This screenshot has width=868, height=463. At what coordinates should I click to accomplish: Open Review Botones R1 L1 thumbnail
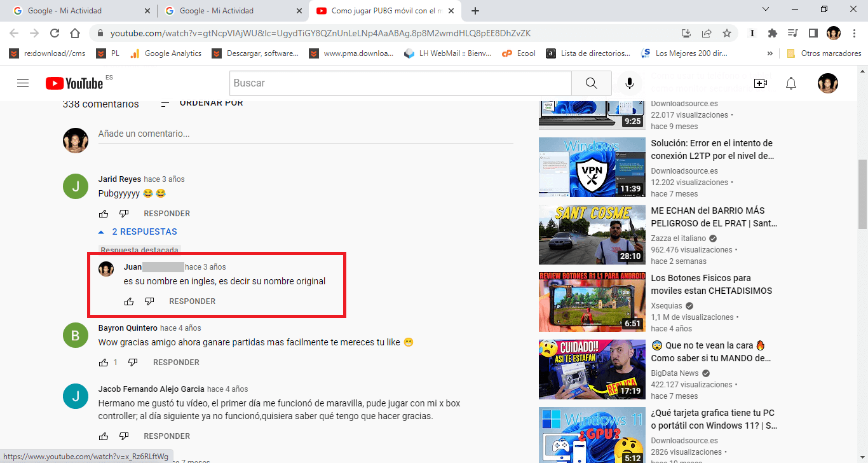(x=592, y=302)
